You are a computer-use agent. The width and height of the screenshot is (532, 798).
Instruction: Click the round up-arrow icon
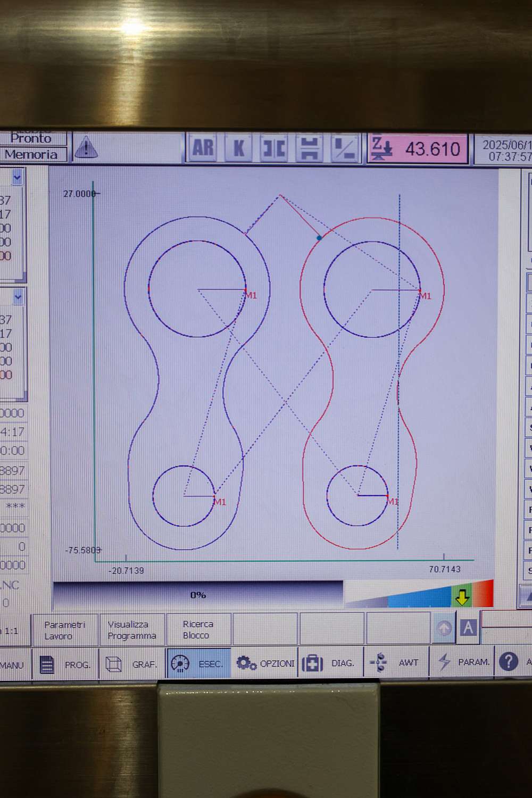pyautogui.click(x=444, y=628)
